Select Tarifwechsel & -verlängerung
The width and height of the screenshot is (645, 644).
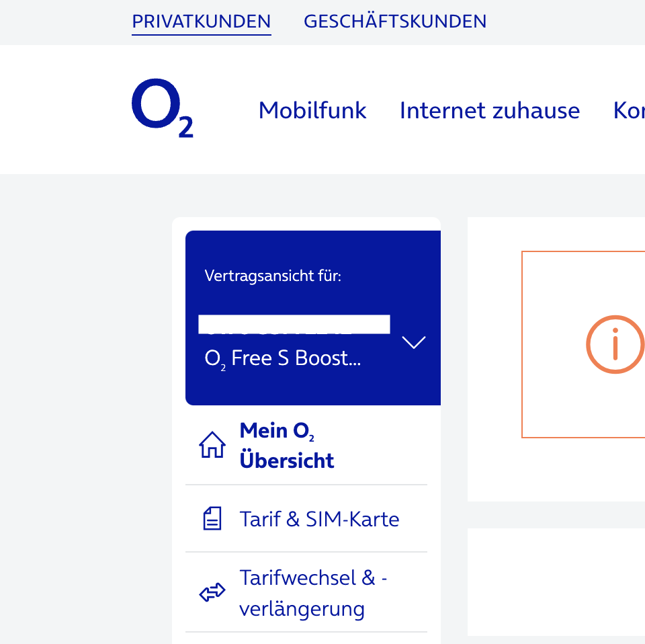click(313, 593)
